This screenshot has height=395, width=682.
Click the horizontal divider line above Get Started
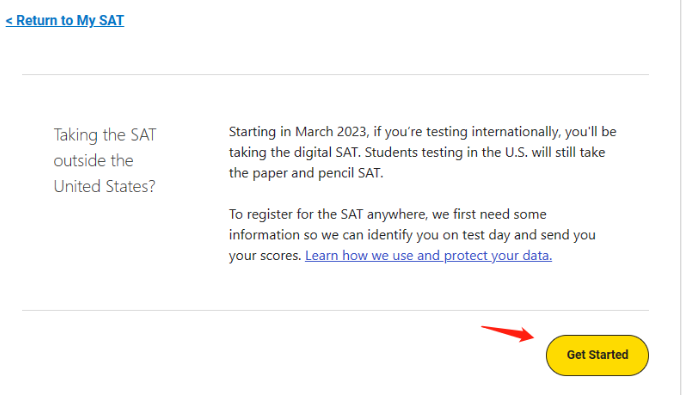pos(335,311)
